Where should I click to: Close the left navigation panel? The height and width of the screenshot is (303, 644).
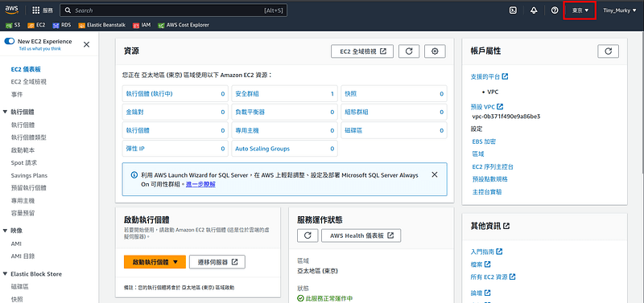click(86, 45)
